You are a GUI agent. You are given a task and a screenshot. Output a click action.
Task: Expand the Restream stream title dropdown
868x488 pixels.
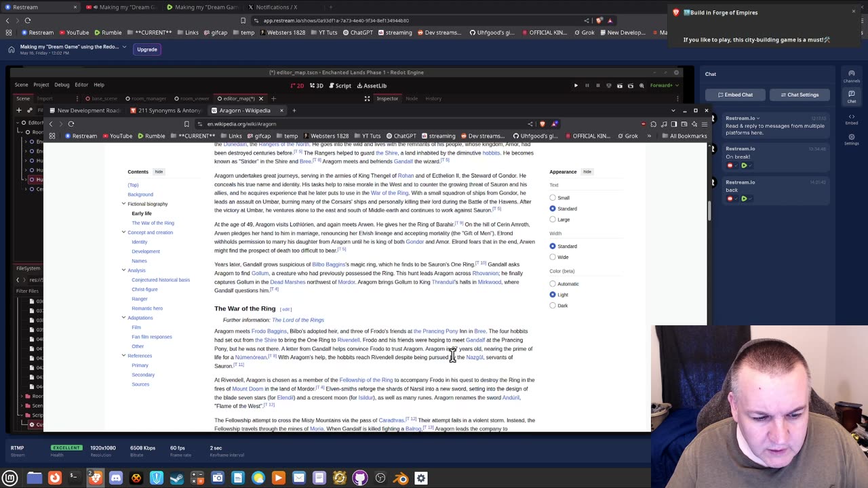coord(124,47)
